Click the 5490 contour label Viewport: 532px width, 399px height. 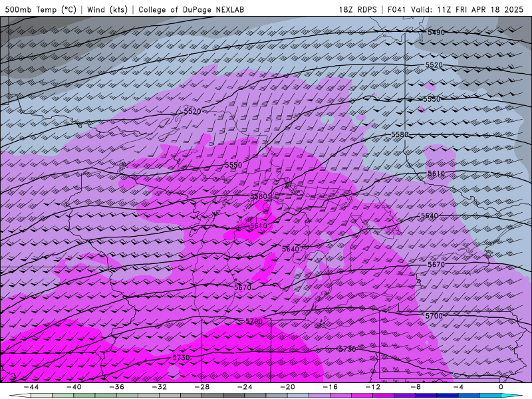(436, 33)
